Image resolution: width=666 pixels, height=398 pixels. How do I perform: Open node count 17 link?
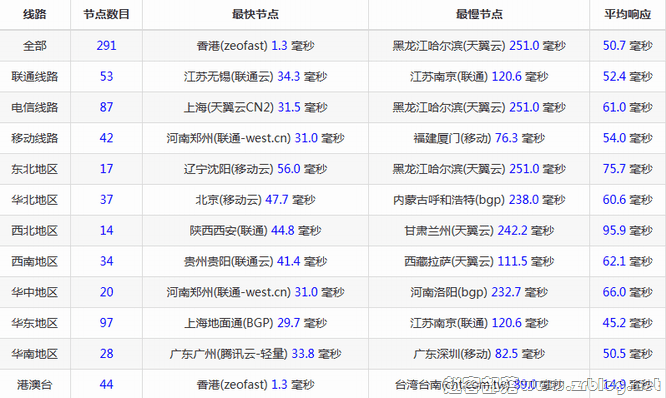(106, 169)
